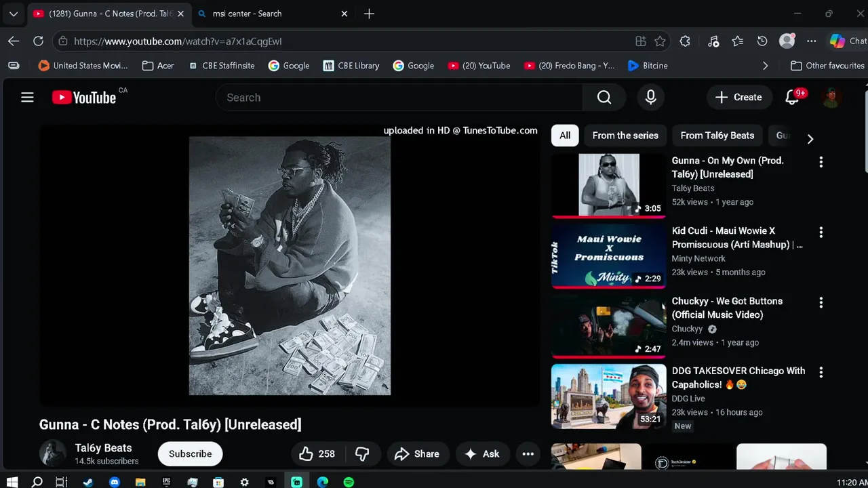Image resolution: width=868 pixels, height=488 pixels.
Task: Open United States Movi... bookmark
Action: click(83, 66)
